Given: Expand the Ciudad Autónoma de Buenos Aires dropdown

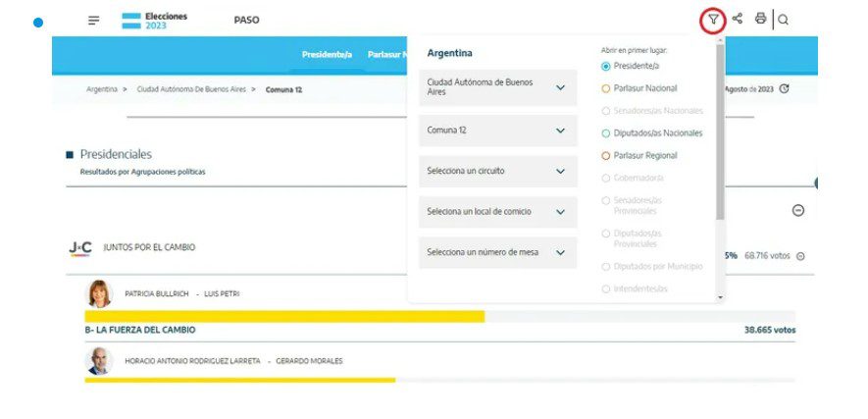Looking at the screenshot, I should (x=498, y=87).
